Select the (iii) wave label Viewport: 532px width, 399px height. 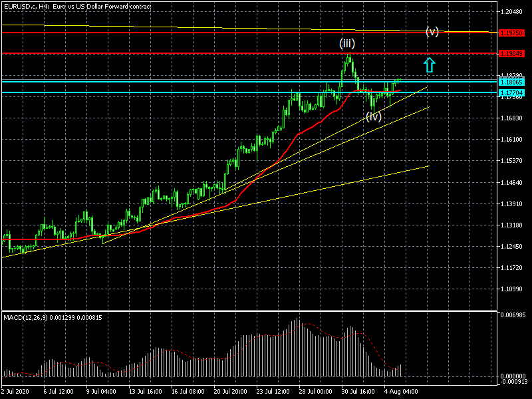[347, 44]
